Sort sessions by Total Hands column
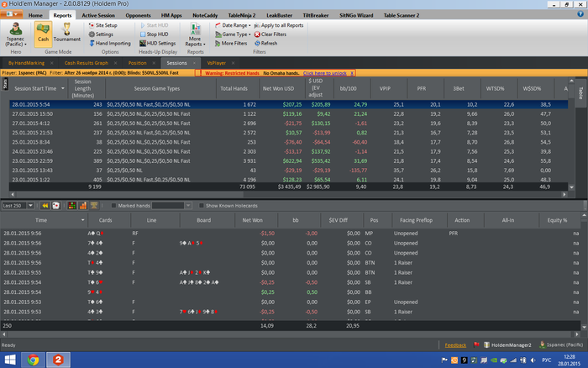 (234, 88)
